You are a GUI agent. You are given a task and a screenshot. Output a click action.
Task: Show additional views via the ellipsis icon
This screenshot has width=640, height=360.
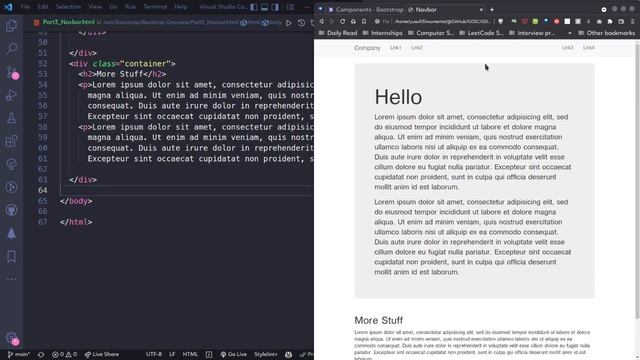point(11,279)
